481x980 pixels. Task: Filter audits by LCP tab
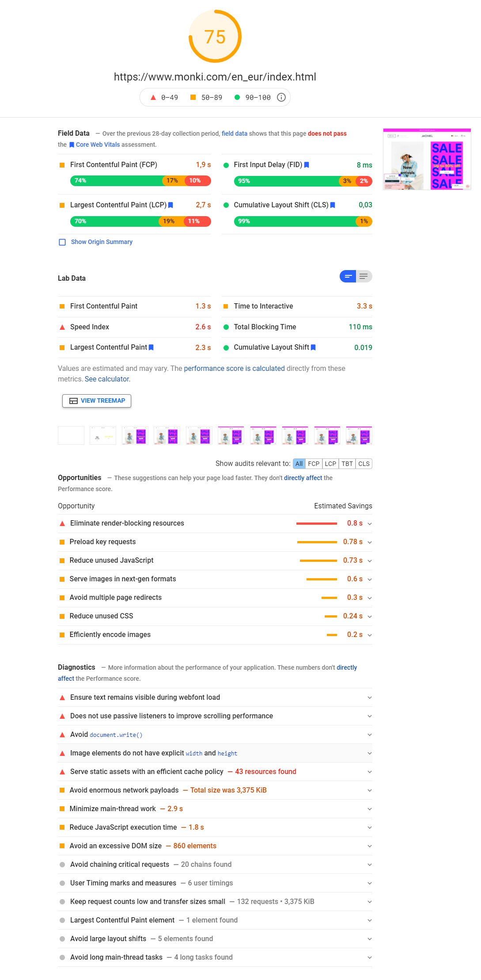pos(330,464)
